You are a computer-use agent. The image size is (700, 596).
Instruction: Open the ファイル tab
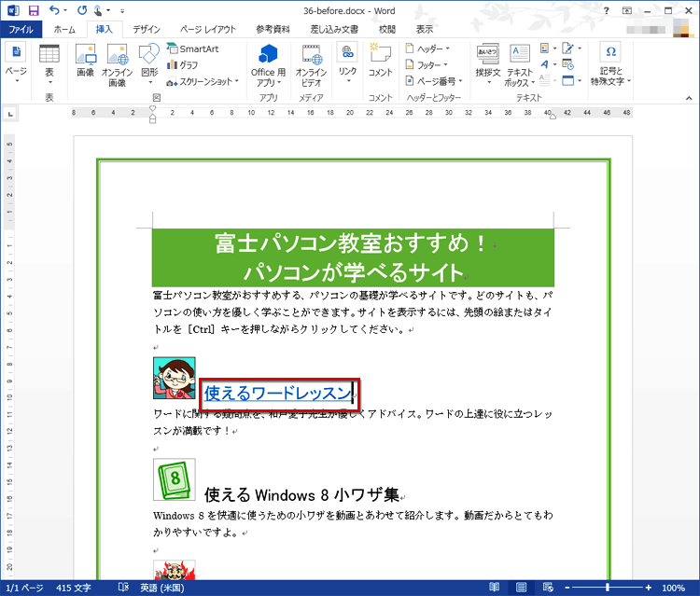pyautogui.click(x=21, y=30)
